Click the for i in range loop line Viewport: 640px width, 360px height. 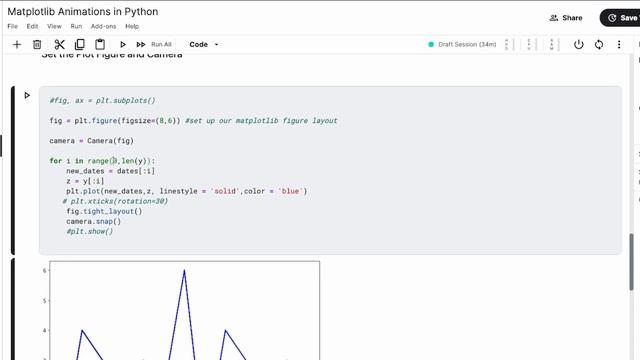102,161
